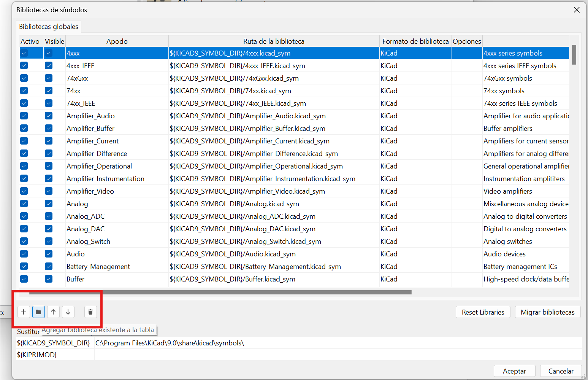Select the Amplifier_Video nickname
This screenshot has width=588, height=380.
point(117,191)
